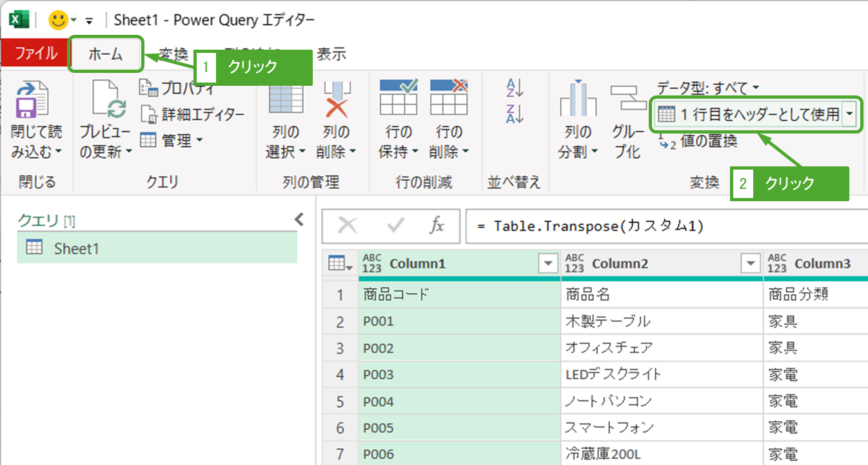
Task: Open the File (ファイル) tab
Action: coord(35,54)
